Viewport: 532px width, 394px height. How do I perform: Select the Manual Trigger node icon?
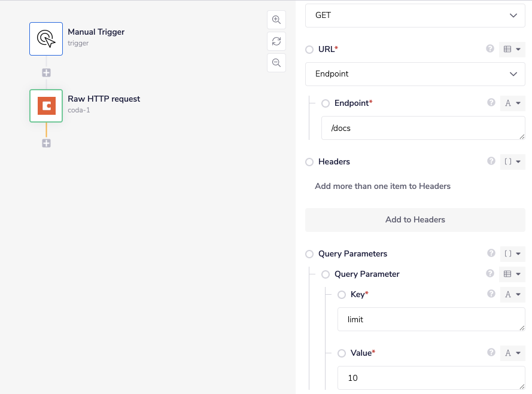[x=46, y=39]
